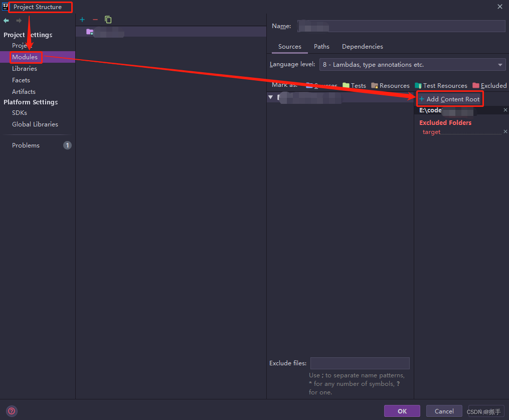Screen dimensions: 509x420
Task: Select the target excluded folder entry
Action: (431, 132)
